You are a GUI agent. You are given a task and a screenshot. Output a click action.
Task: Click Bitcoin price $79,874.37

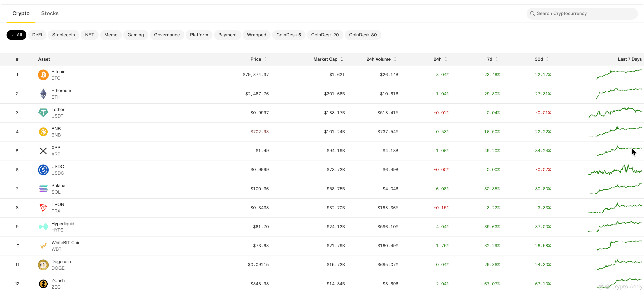coord(255,75)
